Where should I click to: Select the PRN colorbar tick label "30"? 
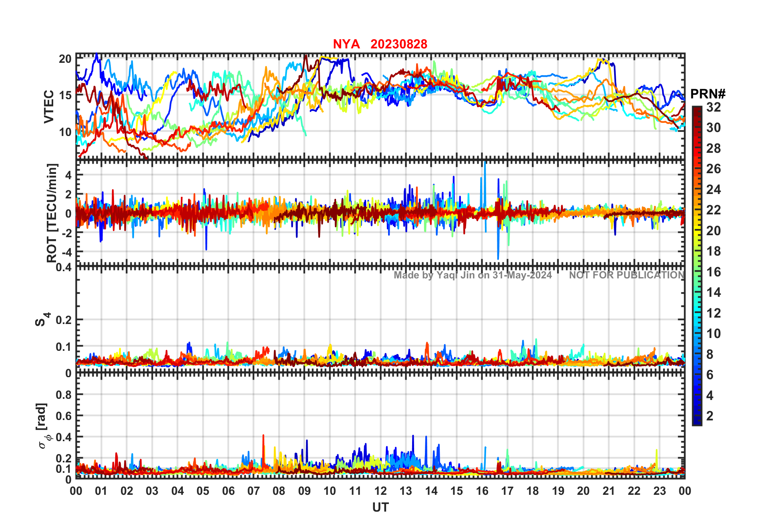pos(713,128)
